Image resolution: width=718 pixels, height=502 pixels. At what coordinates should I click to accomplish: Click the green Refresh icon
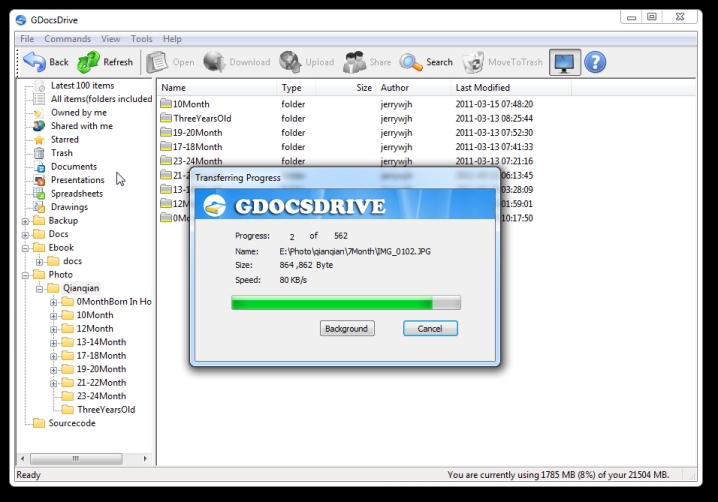[x=89, y=62]
